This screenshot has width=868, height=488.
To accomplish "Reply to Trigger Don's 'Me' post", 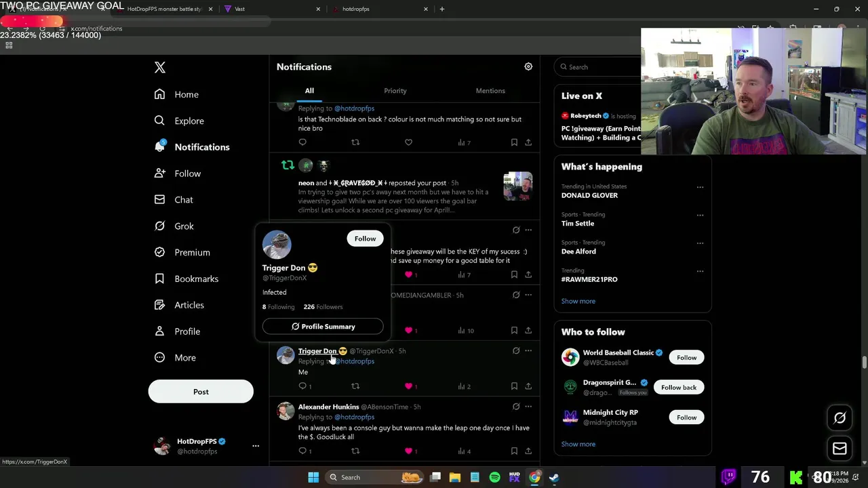I will pos(305,386).
